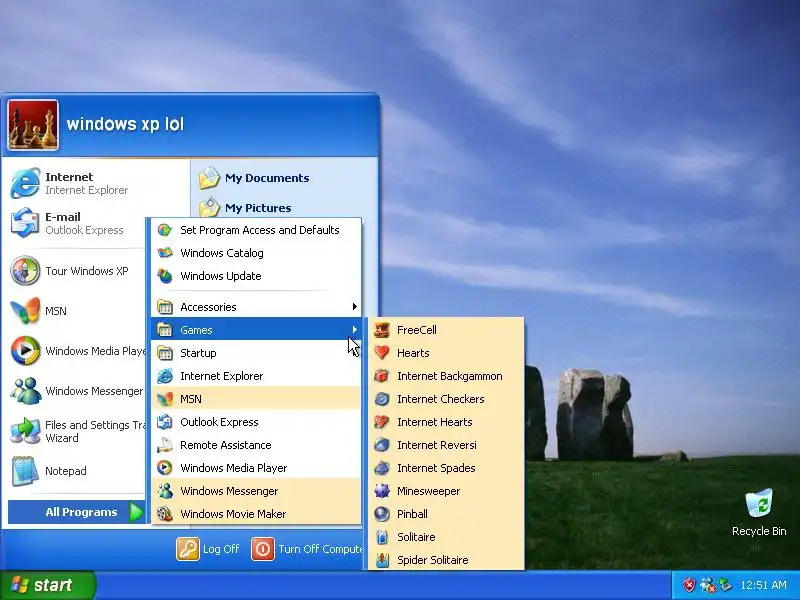Click the Windows Catalog icon
800x600 pixels.
point(165,253)
